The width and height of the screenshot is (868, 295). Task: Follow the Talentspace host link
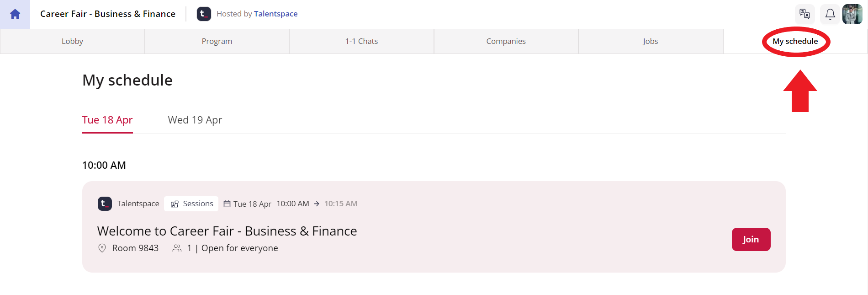click(275, 14)
